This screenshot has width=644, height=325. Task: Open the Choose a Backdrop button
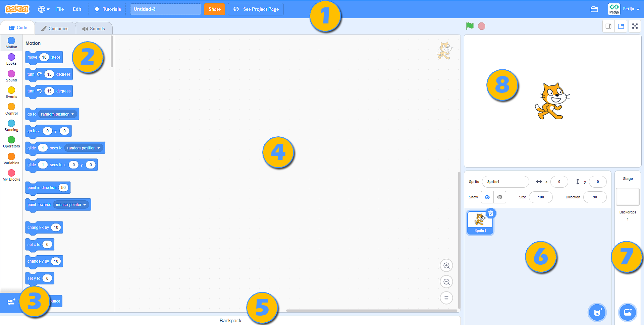tap(627, 312)
